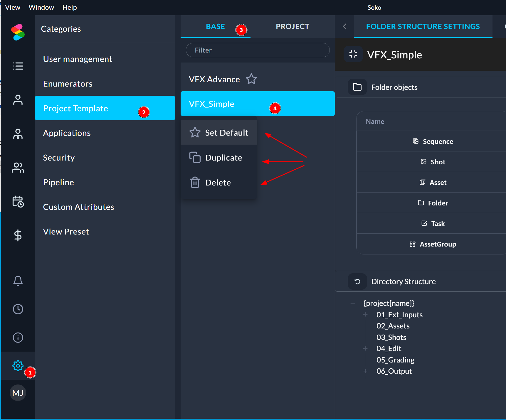Expand the 04_Edit folder node

(365, 348)
